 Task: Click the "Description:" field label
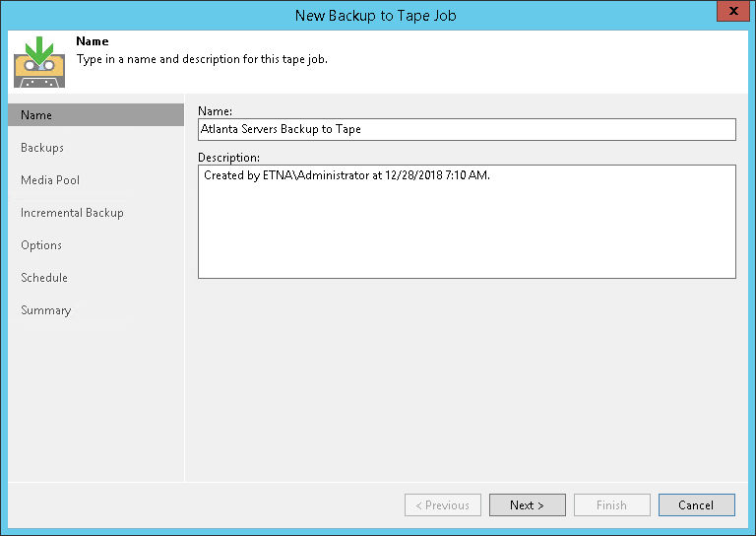pos(228,158)
